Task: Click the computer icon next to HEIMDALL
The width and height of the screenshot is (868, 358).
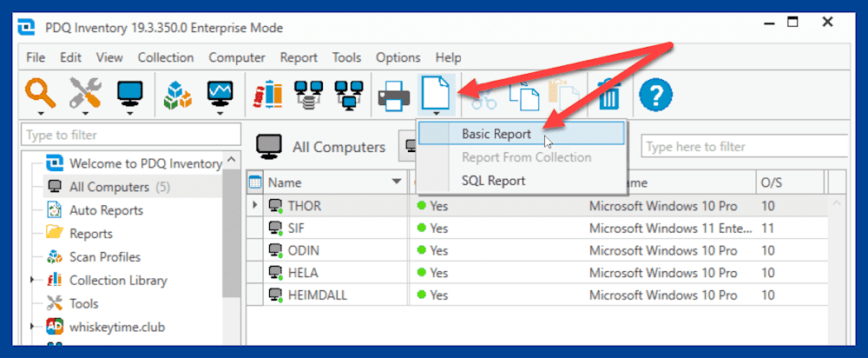Action: tap(276, 295)
